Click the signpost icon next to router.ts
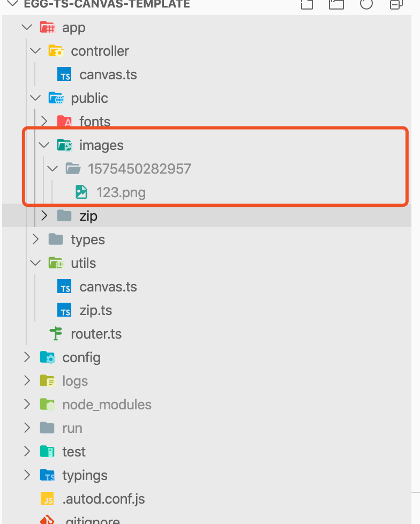Viewport: 420px width, 524px height. pos(56,333)
